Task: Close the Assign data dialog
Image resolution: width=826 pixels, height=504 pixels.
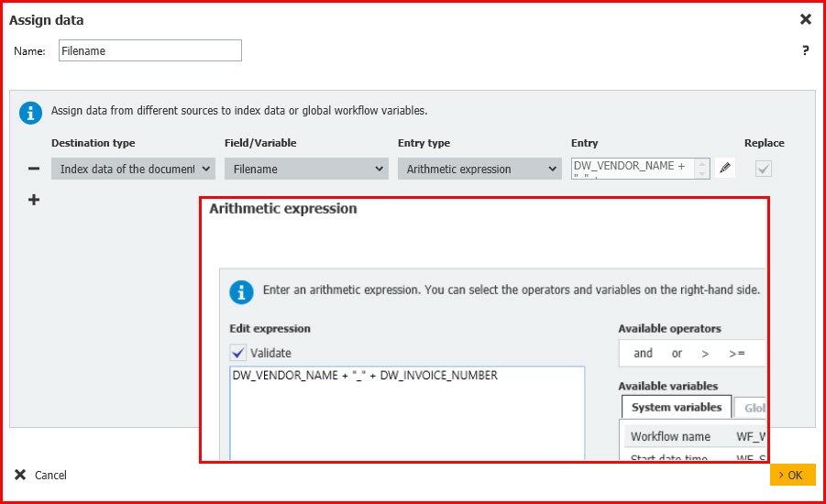Action: point(805,19)
